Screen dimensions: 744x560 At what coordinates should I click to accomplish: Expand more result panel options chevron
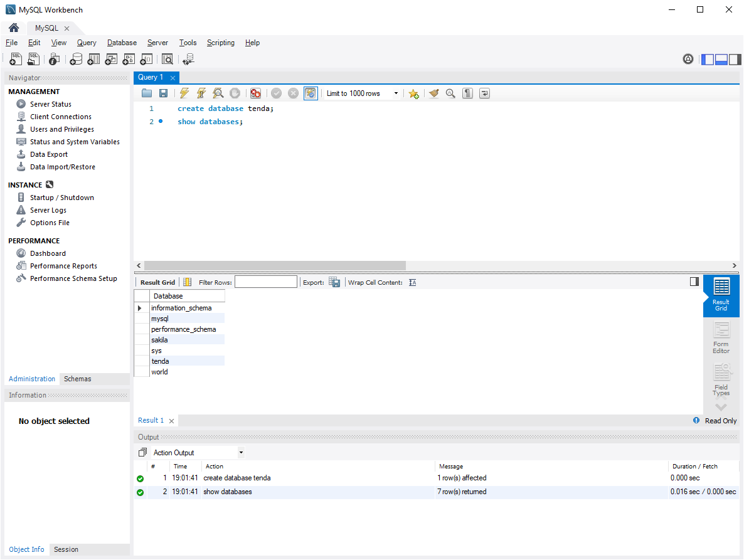pyautogui.click(x=721, y=407)
